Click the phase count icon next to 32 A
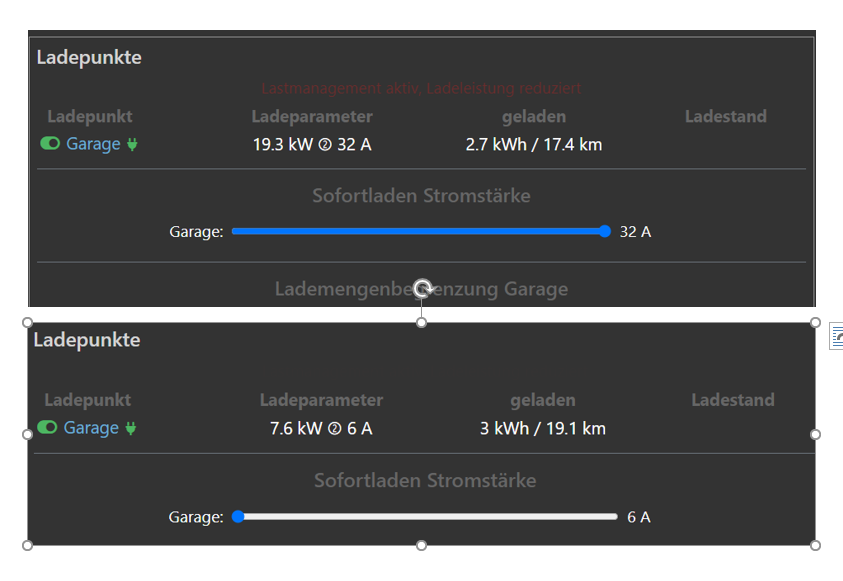Image resolution: width=843 pixels, height=581 pixels. click(x=324, y=145)
